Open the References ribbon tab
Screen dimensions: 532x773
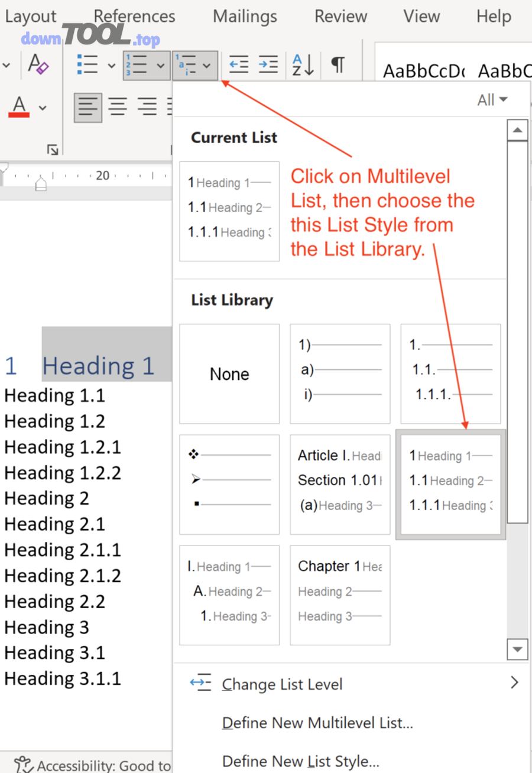[134, 17]
